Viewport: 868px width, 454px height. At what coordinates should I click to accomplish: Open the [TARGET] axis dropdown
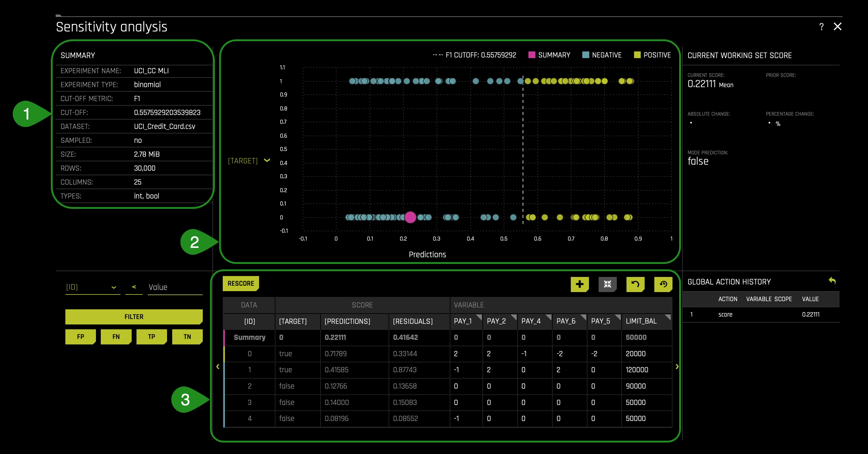coord(249,161)
